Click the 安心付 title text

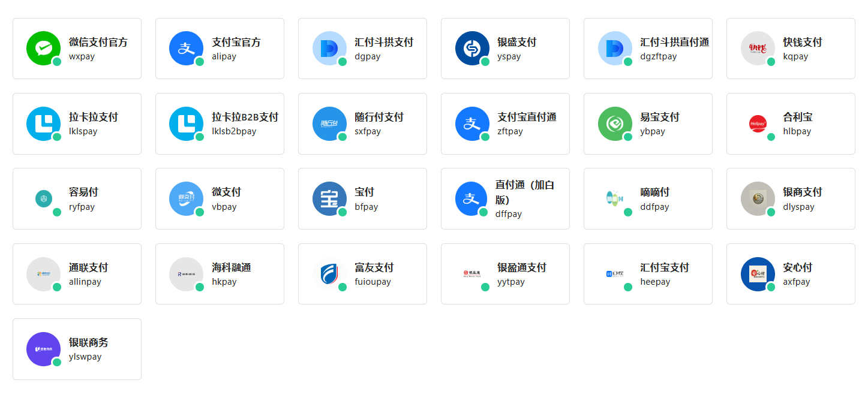coord(798,268)
